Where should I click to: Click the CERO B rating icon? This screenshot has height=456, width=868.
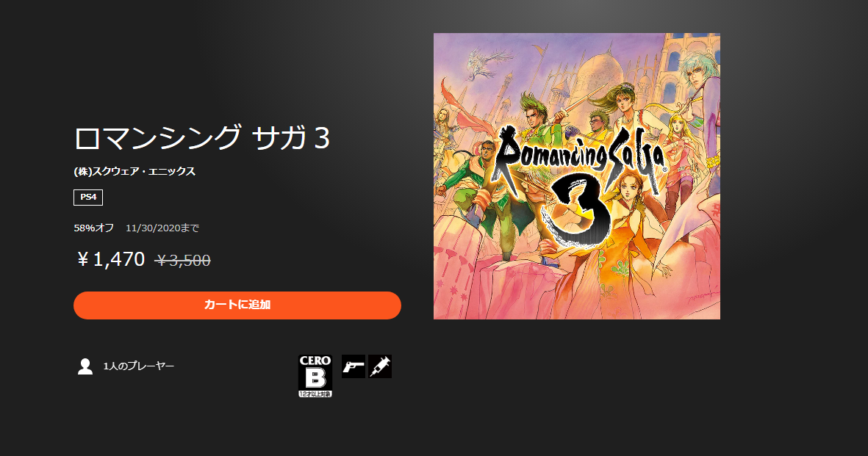click(315, 376)
